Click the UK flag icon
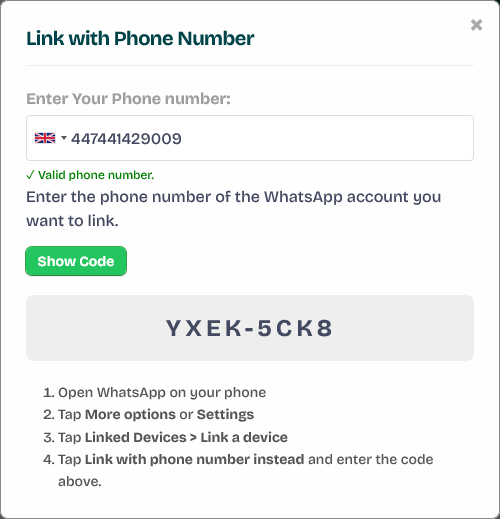Image resolution: width=500 pixels, height=519 pixels. pos(45,138)
